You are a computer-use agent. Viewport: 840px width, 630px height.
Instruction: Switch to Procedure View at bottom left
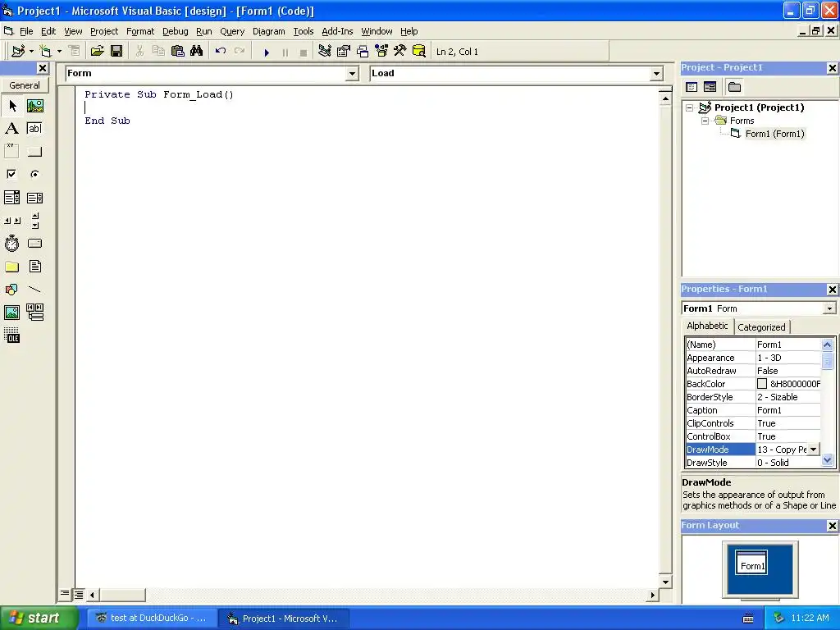tap(65, 594)
